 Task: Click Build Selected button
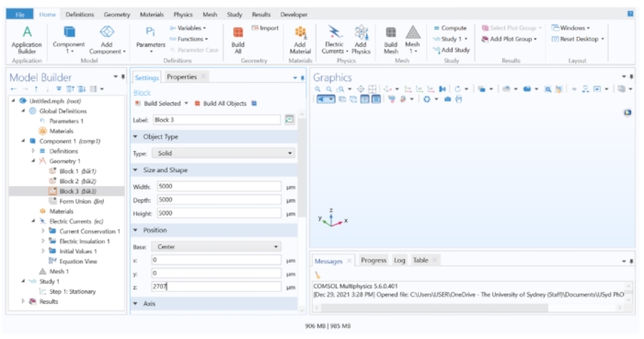158,103
